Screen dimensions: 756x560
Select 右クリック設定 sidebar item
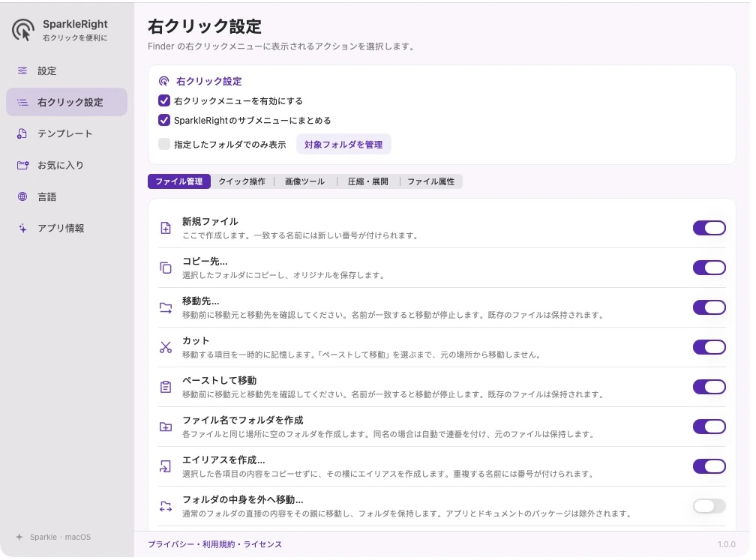point(67,102)
